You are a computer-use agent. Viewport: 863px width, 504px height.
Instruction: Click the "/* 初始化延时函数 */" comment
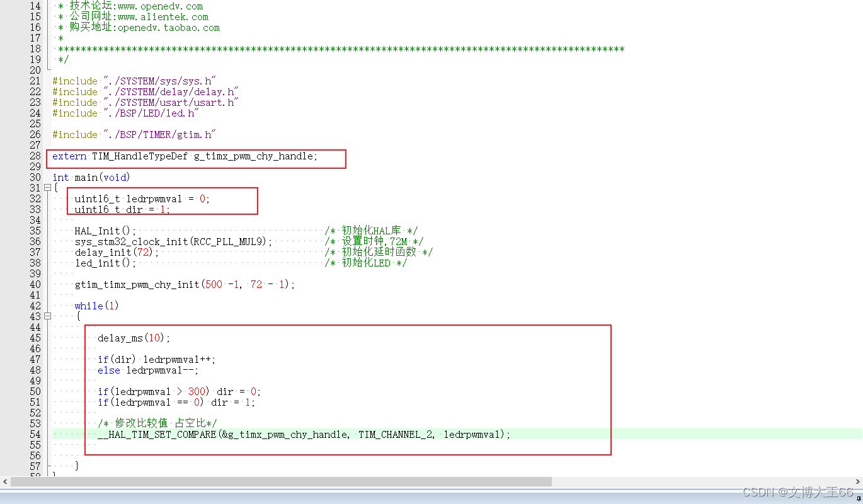pyautogui.click(x=379, y=252)
